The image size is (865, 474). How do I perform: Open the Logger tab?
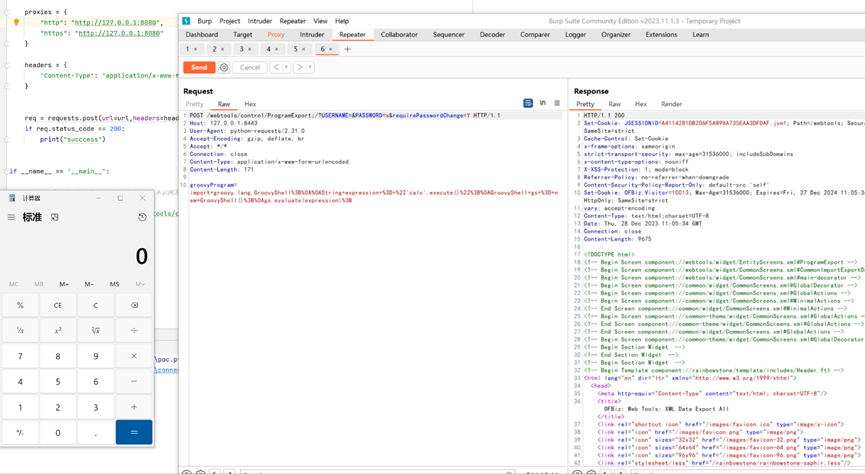[x=575, y=34]
